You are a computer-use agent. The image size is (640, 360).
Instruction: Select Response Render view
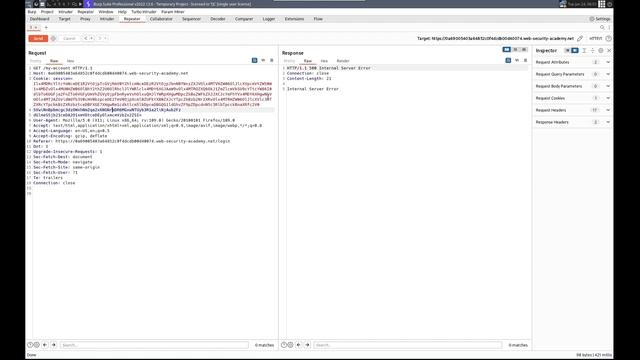tap(343, 61)
